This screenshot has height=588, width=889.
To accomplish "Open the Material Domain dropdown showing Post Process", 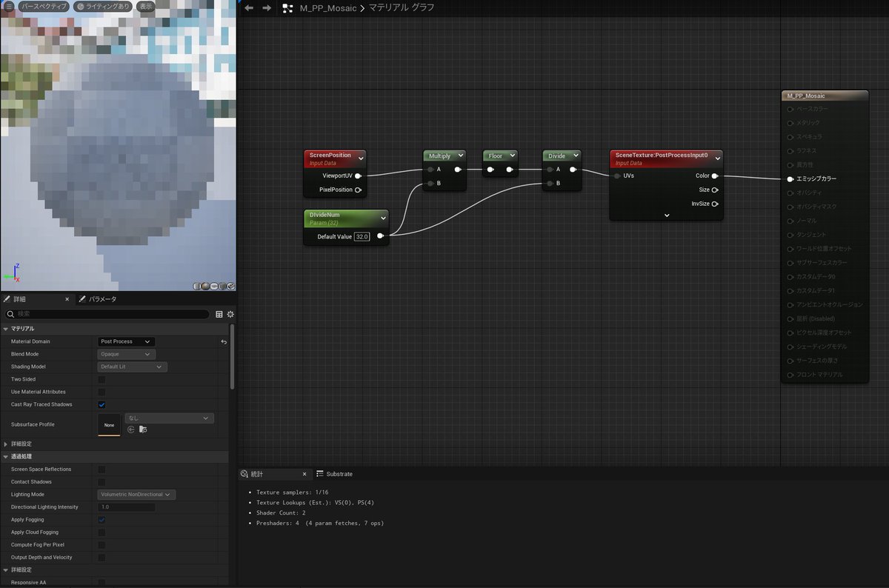I will click(x=126, y=341).
